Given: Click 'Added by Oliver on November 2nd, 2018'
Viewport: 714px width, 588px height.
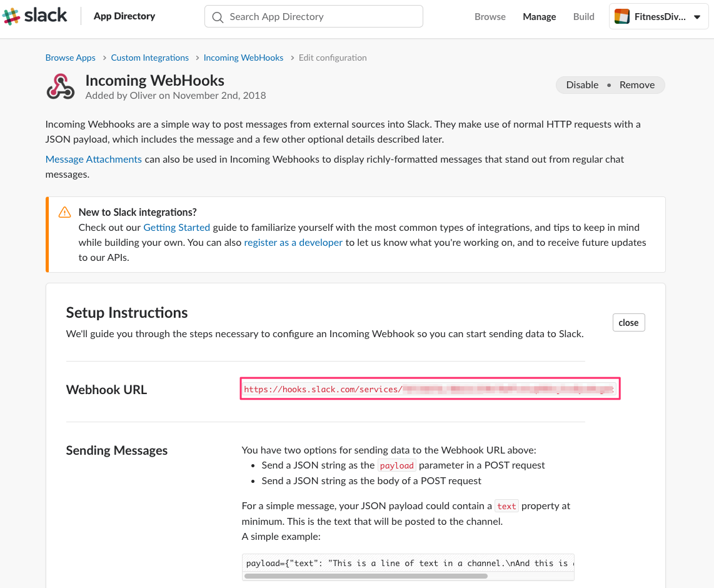Looking at the screenshot, I should click(x=176, y=96).
